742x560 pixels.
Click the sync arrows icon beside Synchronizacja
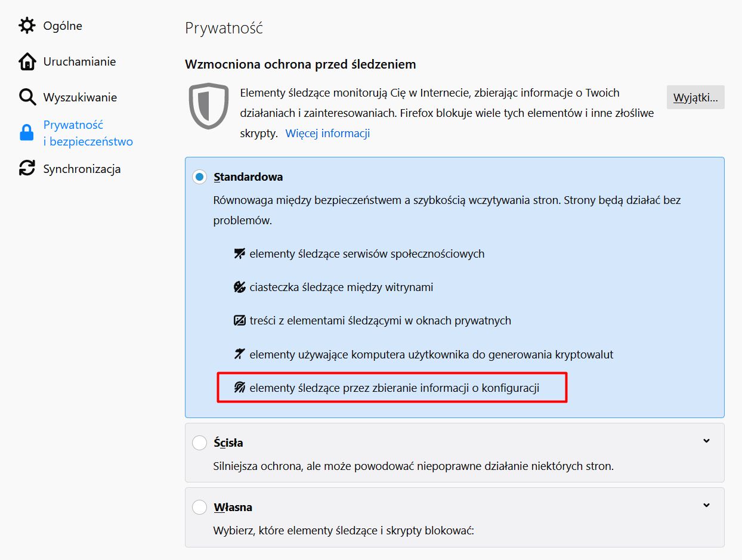27,168
